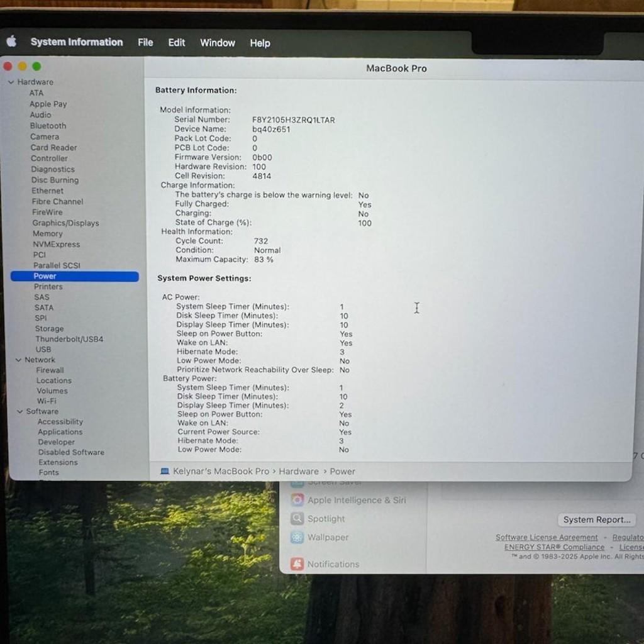Open the Apple menu logo
The image size is (644, 644).
point(11,41)
